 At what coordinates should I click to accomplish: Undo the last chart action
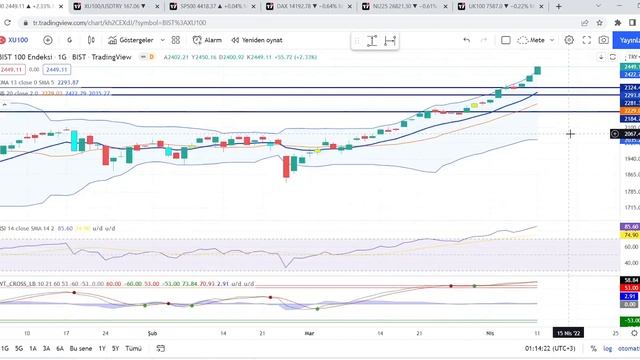[467, 40]
